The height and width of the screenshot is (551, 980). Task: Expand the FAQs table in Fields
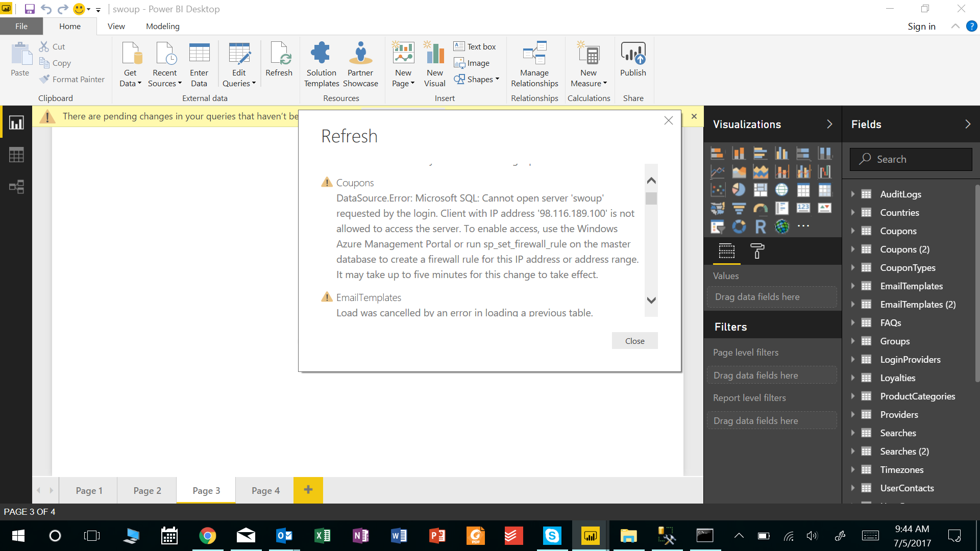852,322
